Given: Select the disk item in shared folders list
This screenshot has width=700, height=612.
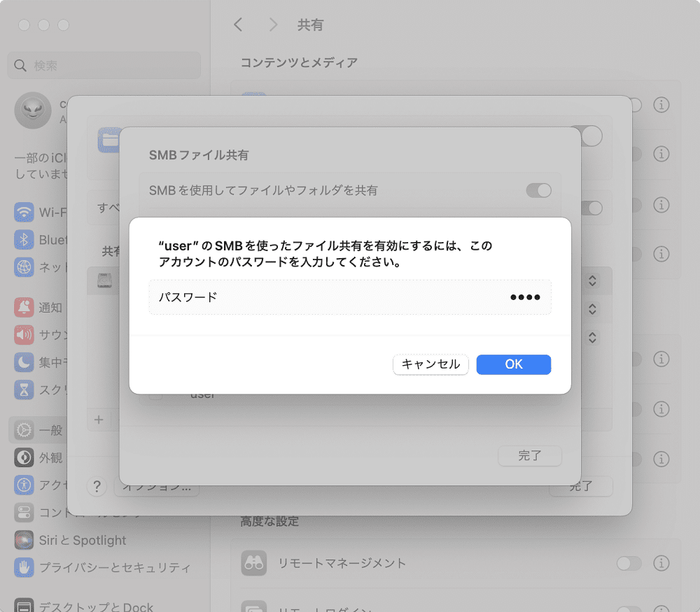Looking at the screenshot, I should [104, 280].
